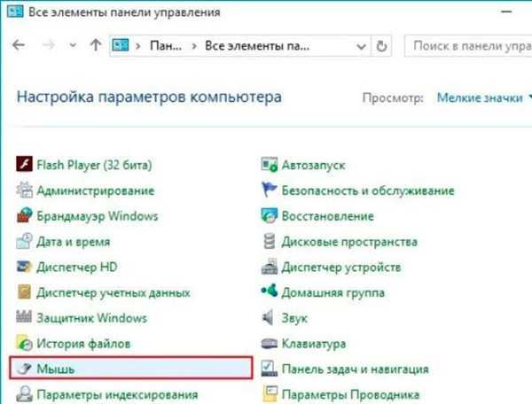Open the Flash Player icon
This screenshot has height=404, width=532.
coord(25,165)
